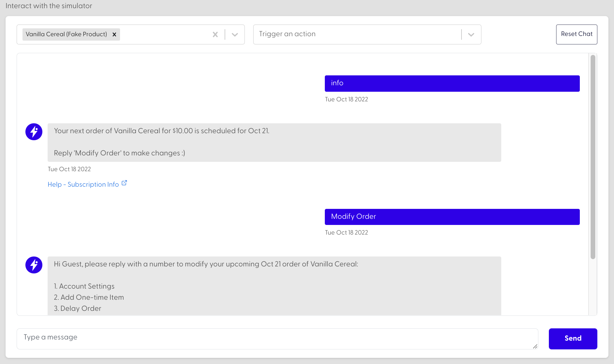
Task: Click the Trigger an action field
Action: click(367, 34)
